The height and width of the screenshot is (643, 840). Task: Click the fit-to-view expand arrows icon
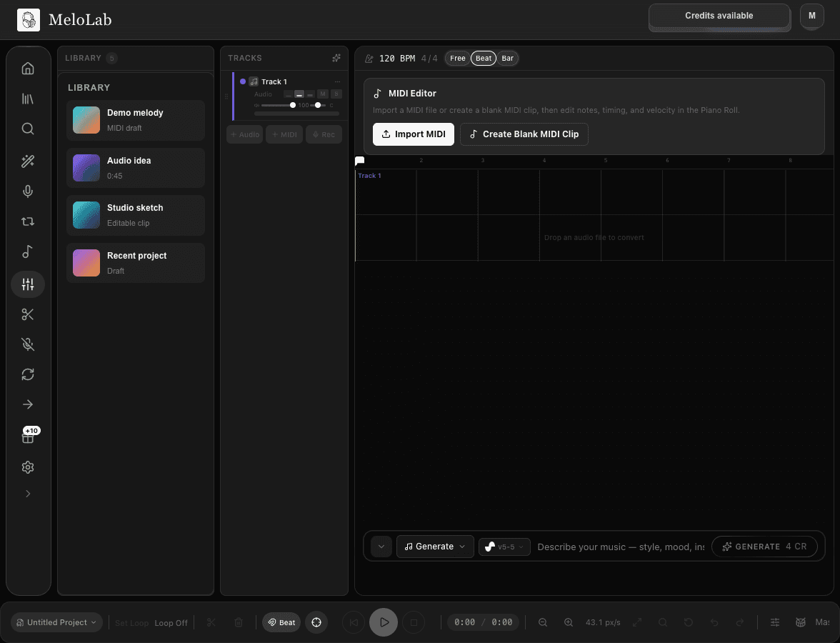637,622
